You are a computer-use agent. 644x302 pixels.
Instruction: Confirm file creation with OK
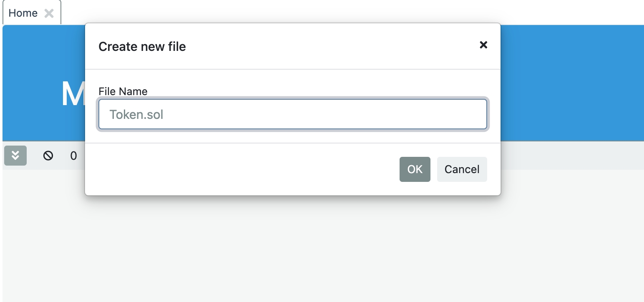(x=415, y=169)
